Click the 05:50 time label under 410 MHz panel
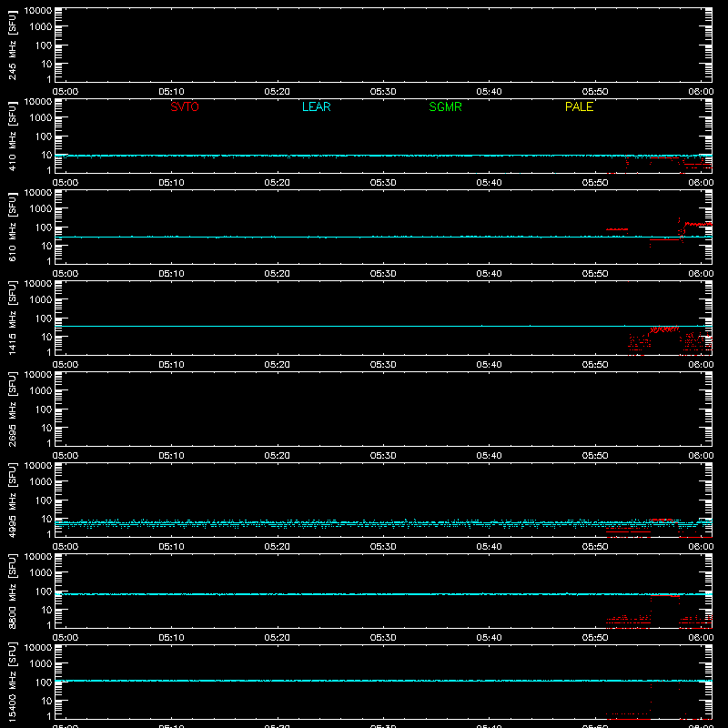Viewport: 728px width, 728px height. click(x=595, y=183)
